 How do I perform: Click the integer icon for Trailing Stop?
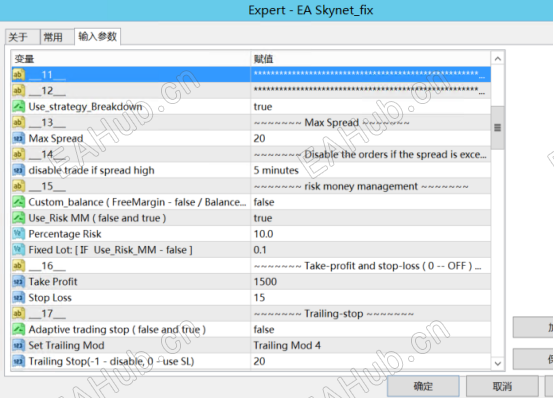pyautogui.click(x=18, y=361)
